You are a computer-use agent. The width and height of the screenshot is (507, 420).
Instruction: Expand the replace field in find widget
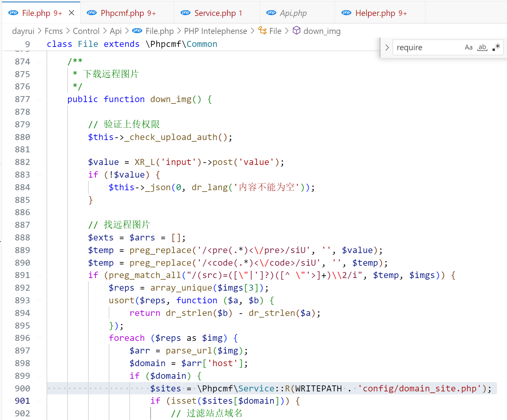(387, 48)
